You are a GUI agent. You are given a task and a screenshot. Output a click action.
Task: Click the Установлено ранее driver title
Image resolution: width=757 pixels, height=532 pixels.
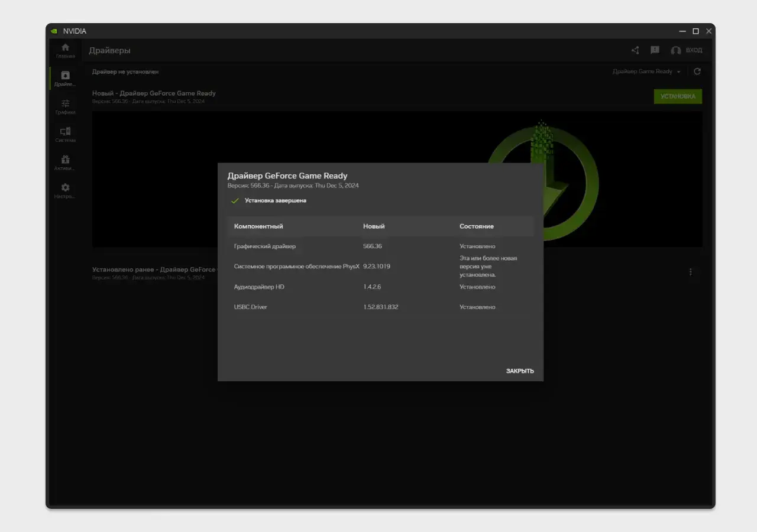coord(155,270)
